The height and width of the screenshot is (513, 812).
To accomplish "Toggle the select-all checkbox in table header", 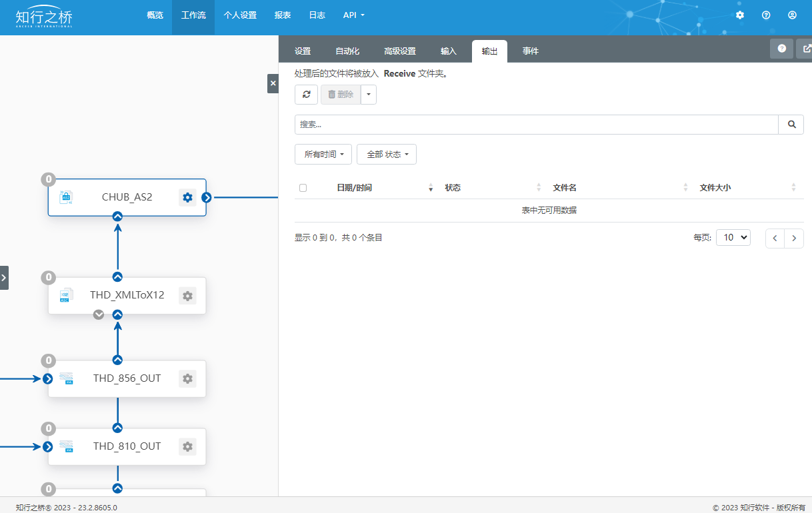I will pos(303,188).
